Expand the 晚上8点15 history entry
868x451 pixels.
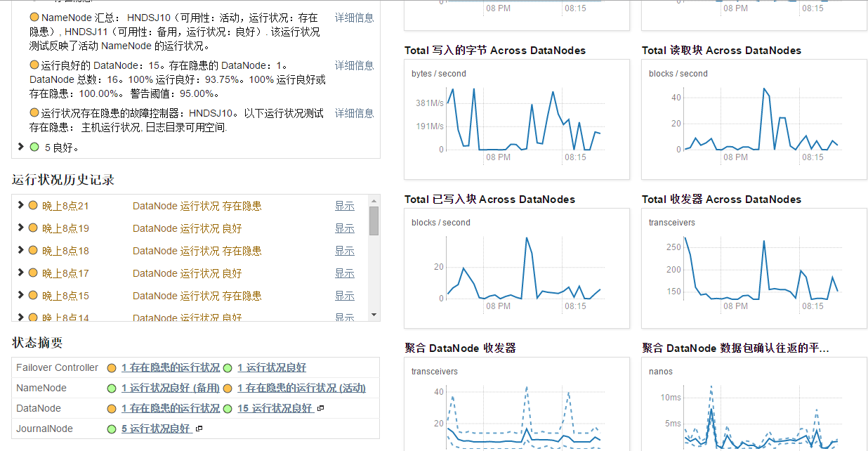(20, 296)
